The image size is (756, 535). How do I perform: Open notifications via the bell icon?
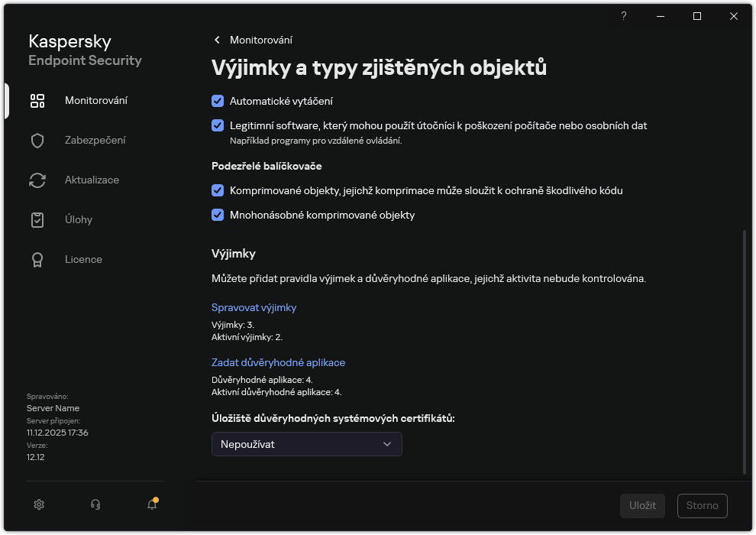point(151,505)
